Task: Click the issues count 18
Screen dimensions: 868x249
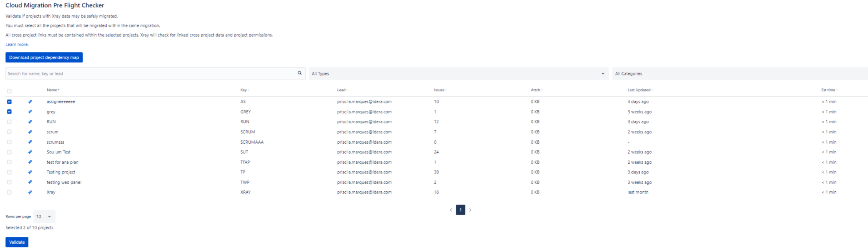Action: coord(436,192)
